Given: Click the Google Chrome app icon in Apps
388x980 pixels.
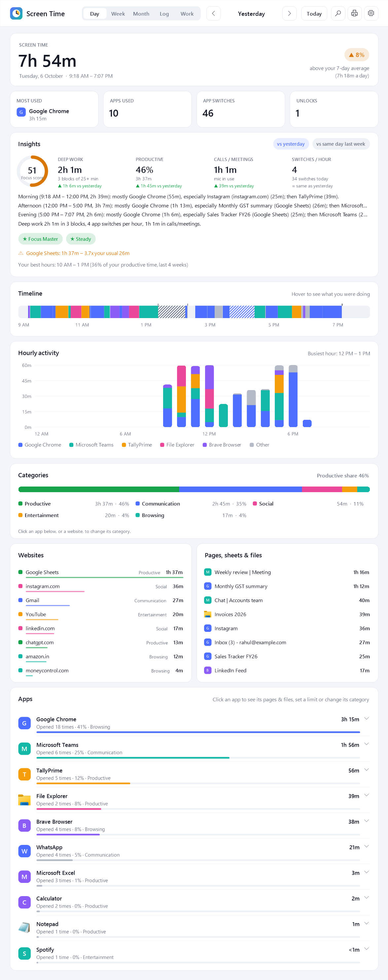Looking at the screenshot, I should (x=24, y=723).
